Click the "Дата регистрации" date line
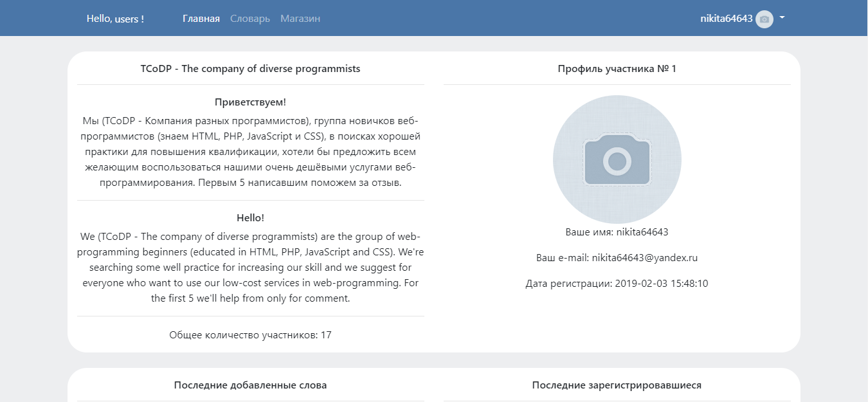 pyautogui.click(x=617, y=284)
